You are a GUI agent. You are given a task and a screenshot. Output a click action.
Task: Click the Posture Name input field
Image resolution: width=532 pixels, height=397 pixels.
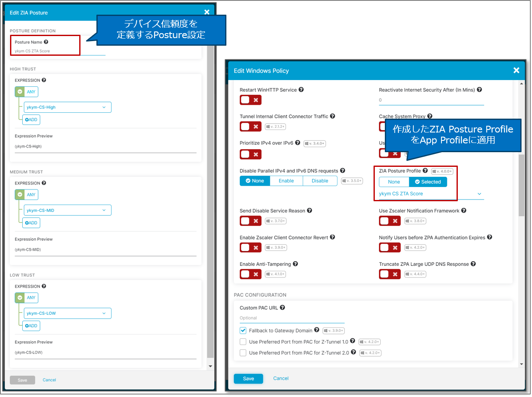click(60, 51)
